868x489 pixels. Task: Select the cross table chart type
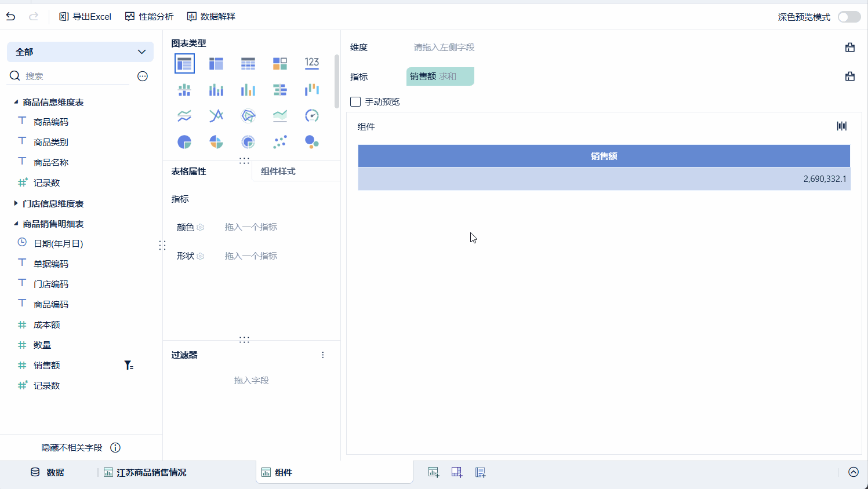(x=216, y=64)
